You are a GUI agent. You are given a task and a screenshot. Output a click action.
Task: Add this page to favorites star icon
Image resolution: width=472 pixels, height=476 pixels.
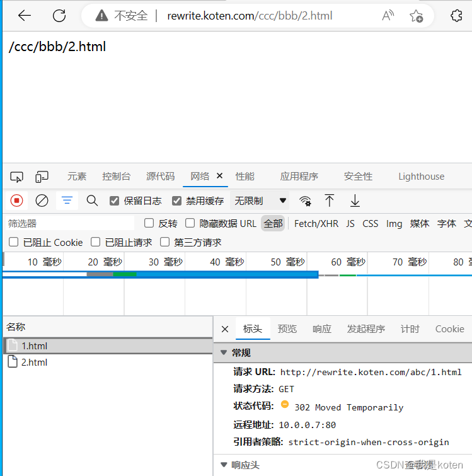[416, 16]
